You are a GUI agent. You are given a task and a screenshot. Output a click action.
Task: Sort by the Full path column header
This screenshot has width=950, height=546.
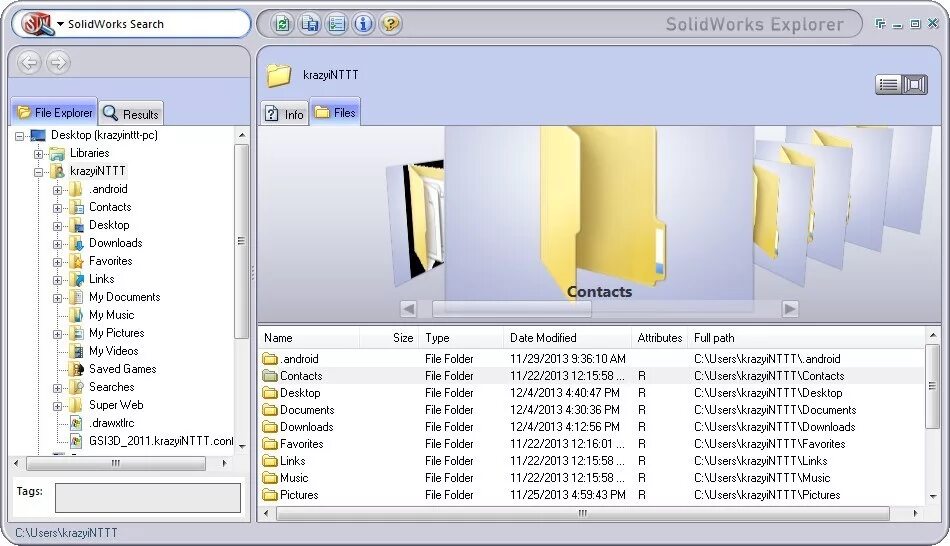(806, 338)
